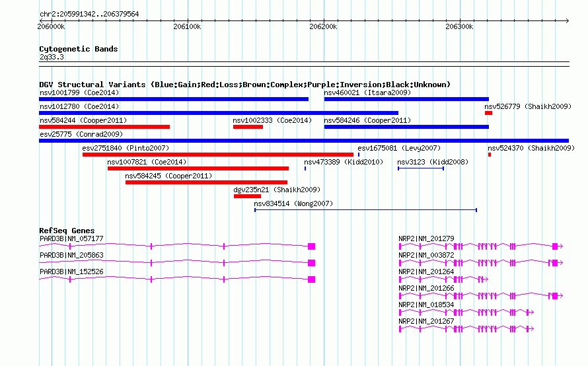Click the PARD3B NM_205863 terminal exon block
This screenshot has width=588, height=366.
pos(311,263)
